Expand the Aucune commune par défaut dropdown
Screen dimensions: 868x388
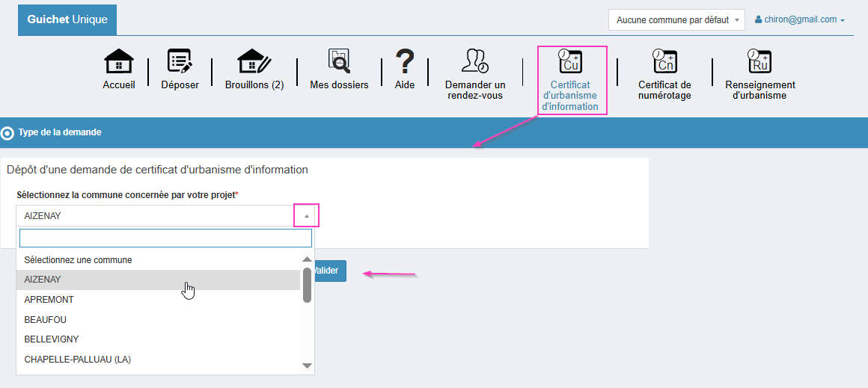[x=676, y=20]
